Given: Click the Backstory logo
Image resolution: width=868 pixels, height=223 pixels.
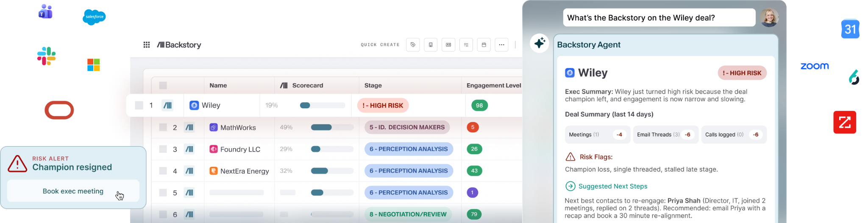Looking at the screenshot, I should click(x=179, y=45).
